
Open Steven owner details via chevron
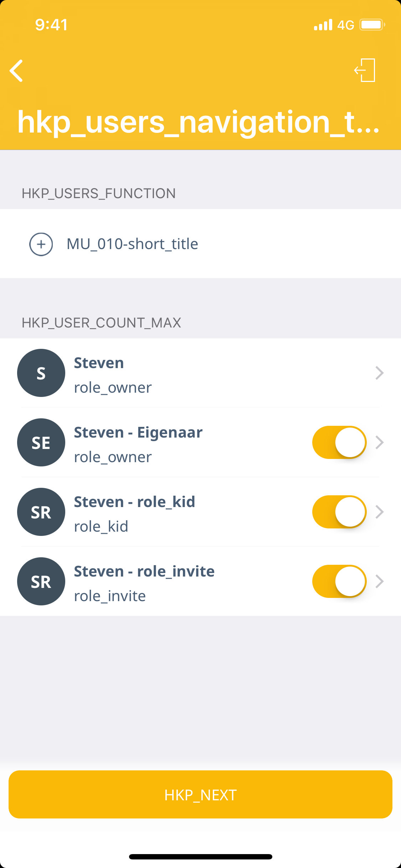pos(380,373)
